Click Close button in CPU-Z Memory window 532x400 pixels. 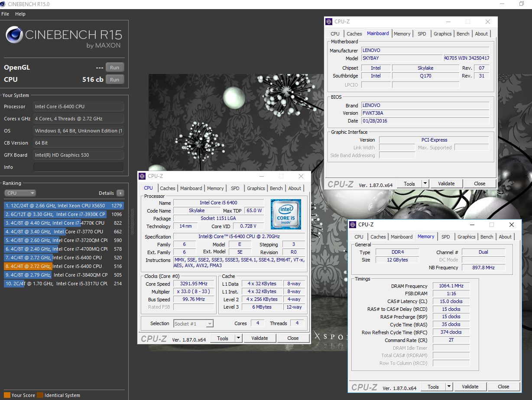click(x=503, y=387)
